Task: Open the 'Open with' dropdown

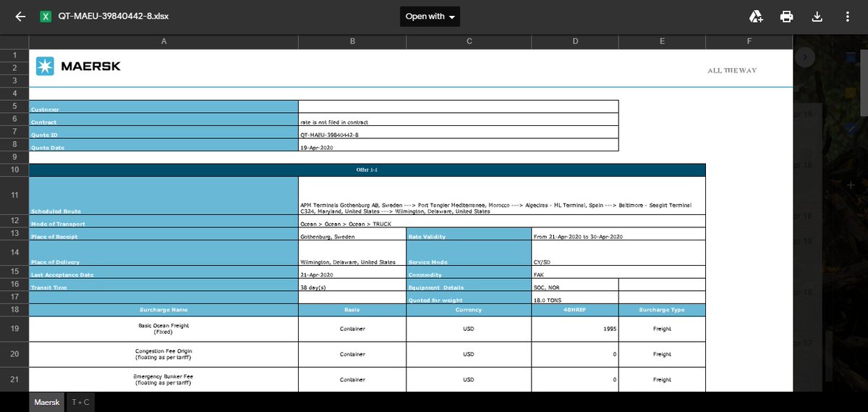Action: (430, 17)
